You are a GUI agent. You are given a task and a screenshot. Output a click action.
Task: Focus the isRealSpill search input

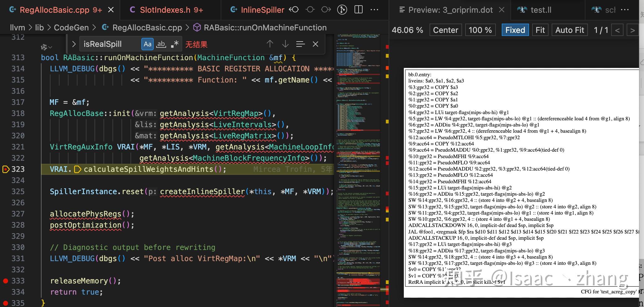pos(111,44)
